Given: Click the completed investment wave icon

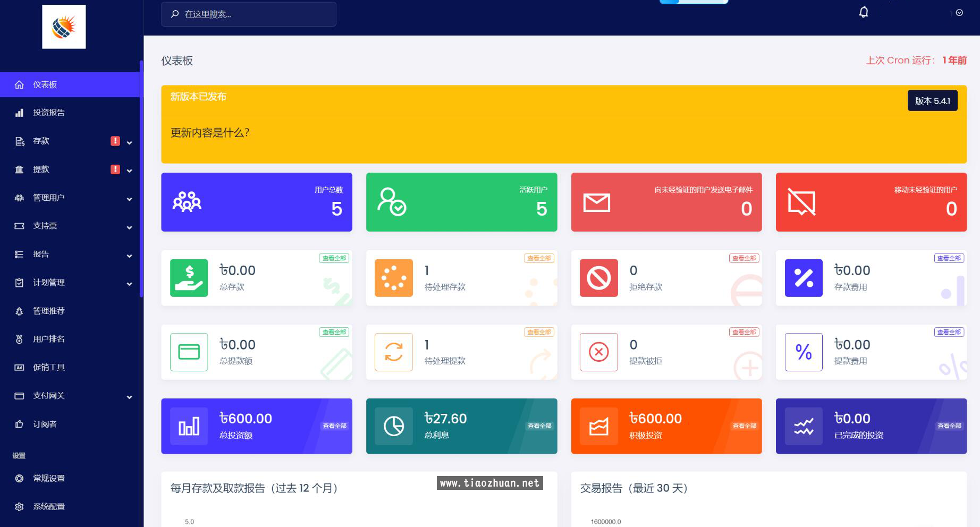Looking at the screenshot, I should click(x=804, y=426).
